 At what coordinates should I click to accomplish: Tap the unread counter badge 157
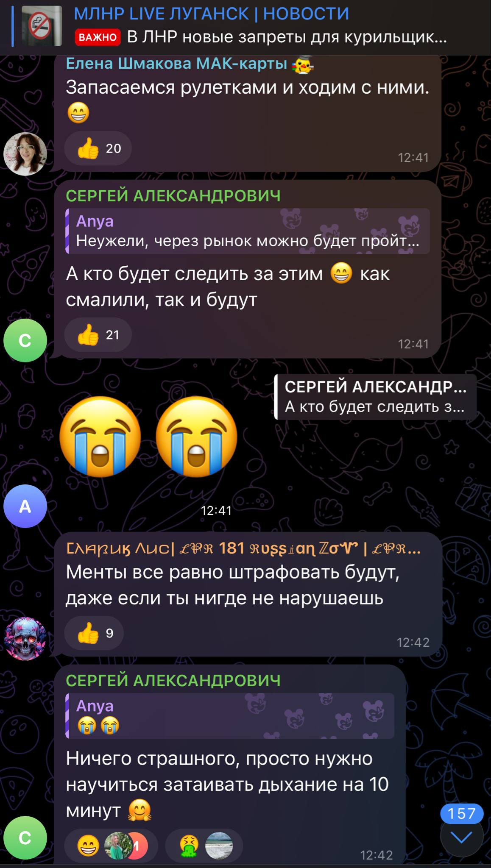coord(461,813)
